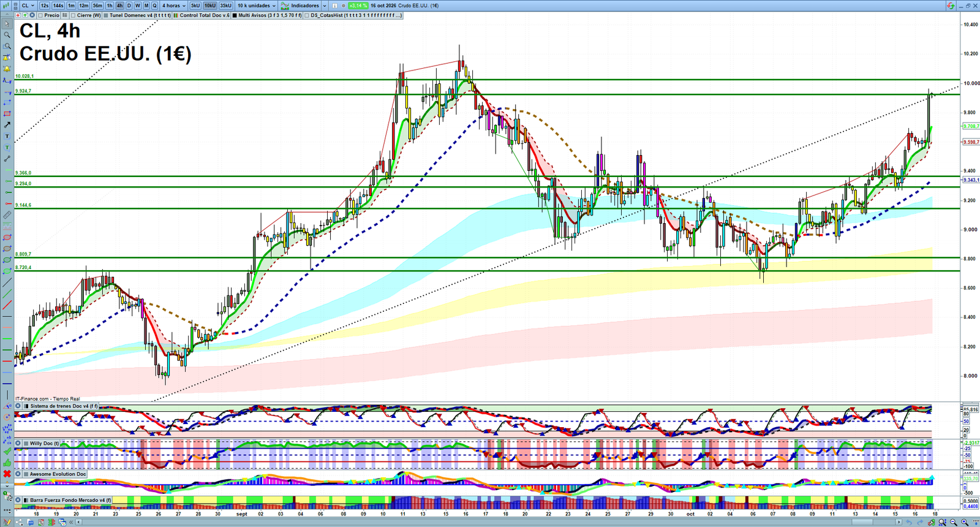The height and width of the screenshot is (527, 980).
Task: Switch to the 56m timeframe
Action: pyautogui.click(x=97, y=6)
